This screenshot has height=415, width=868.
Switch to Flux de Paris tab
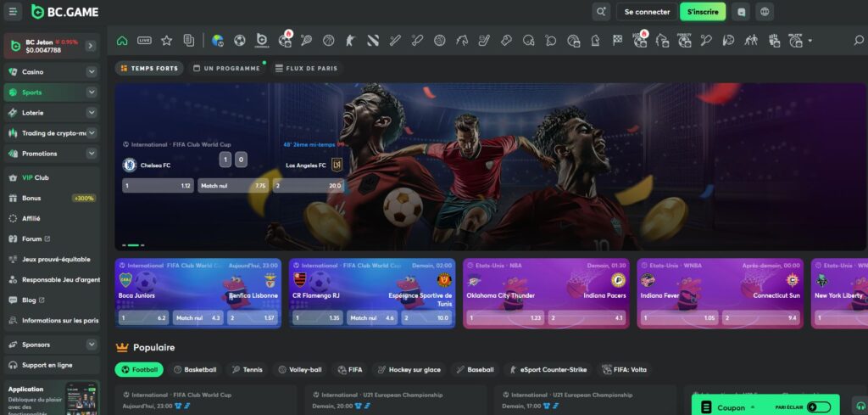(307, 69)
